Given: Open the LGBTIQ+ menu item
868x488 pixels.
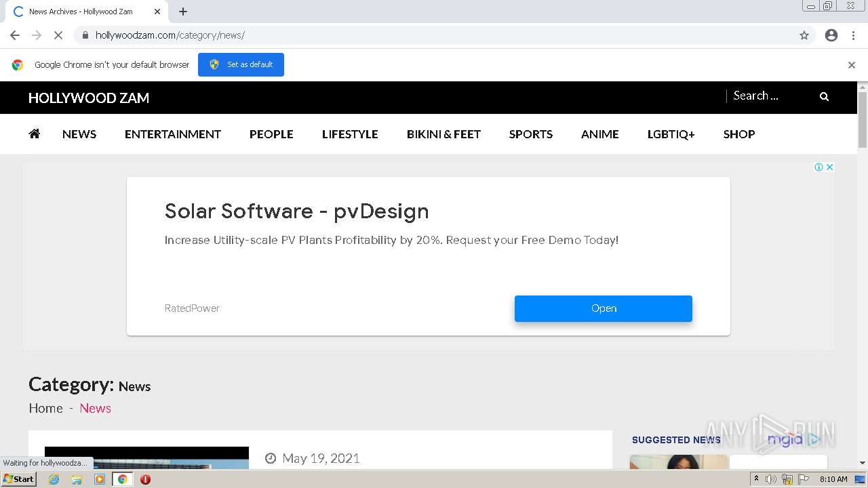Looking at the screenshot, I should 671,134.
